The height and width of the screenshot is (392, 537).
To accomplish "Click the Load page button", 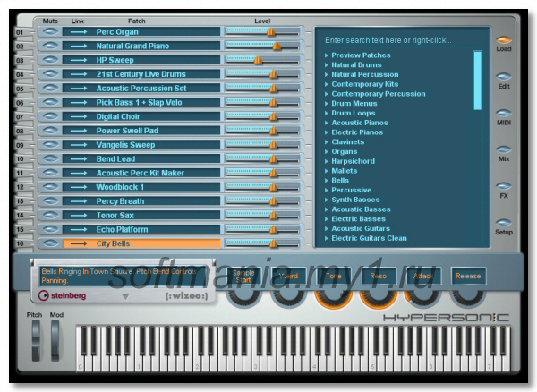I will tap(504, 40).
